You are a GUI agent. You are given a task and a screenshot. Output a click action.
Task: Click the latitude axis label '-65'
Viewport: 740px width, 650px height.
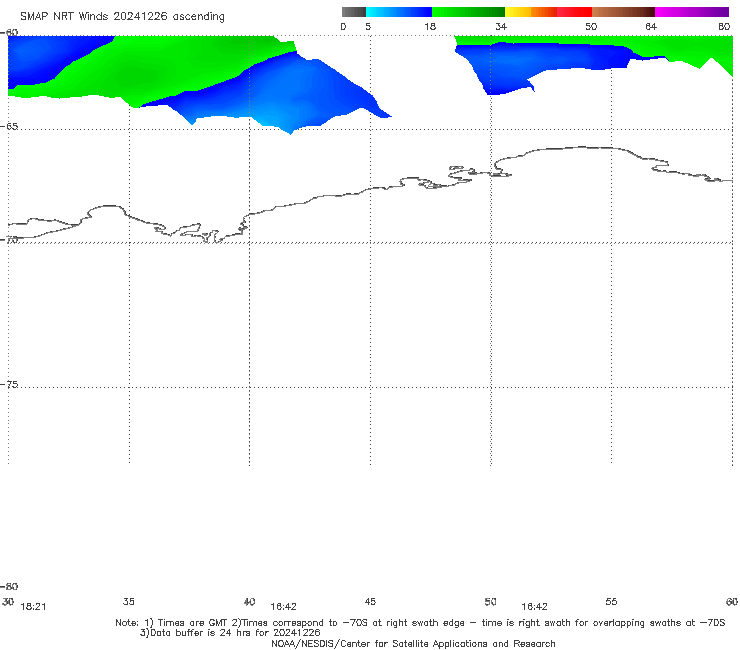(x=9, y=127)
